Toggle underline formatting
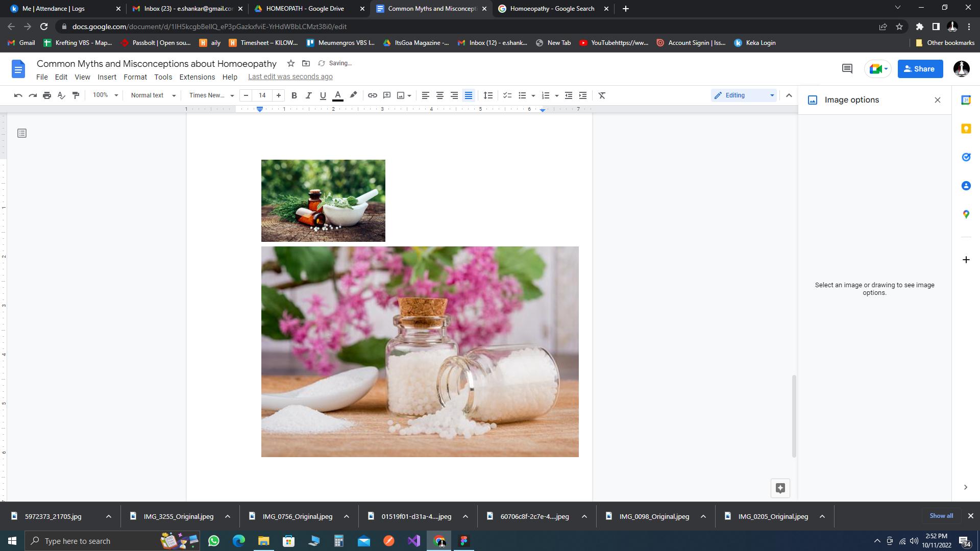 [323, 95]
